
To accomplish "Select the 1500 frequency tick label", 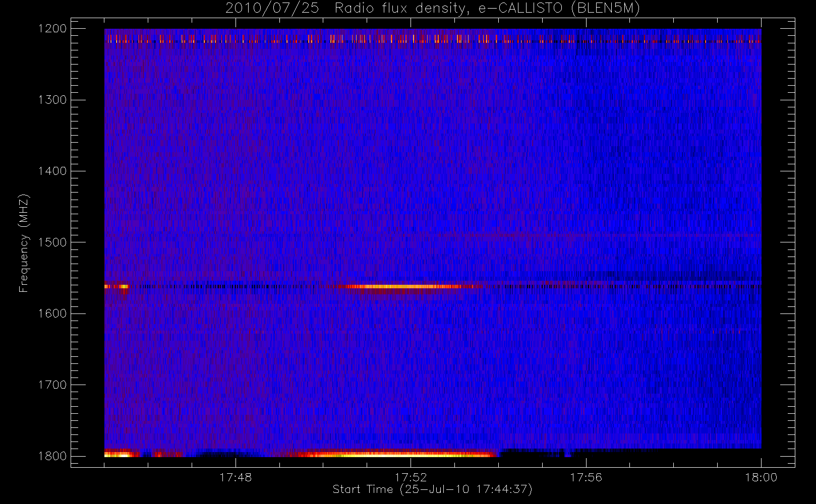I will [x=52, y=242].
